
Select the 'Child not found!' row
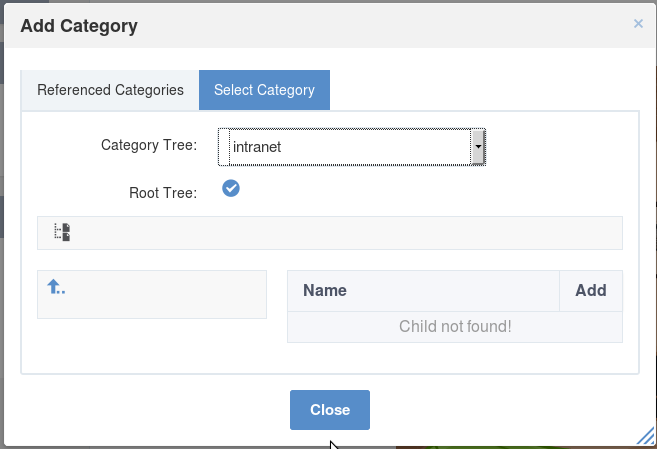click(x=455, y=327)
